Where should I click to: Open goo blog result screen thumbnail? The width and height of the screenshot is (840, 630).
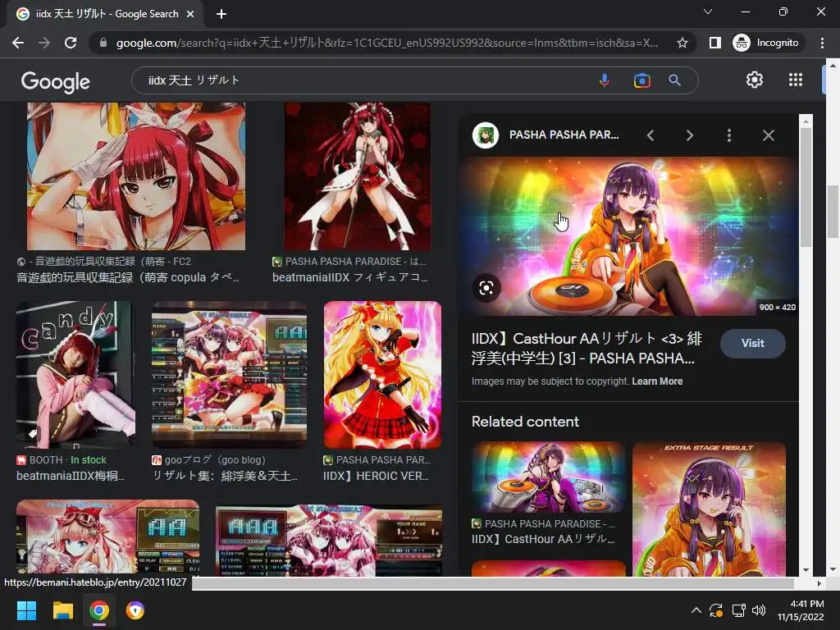click(230, 374)
